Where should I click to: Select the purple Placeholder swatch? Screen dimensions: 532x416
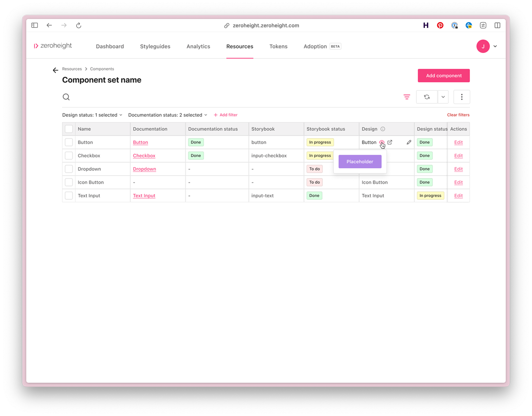tap(359, 161)
